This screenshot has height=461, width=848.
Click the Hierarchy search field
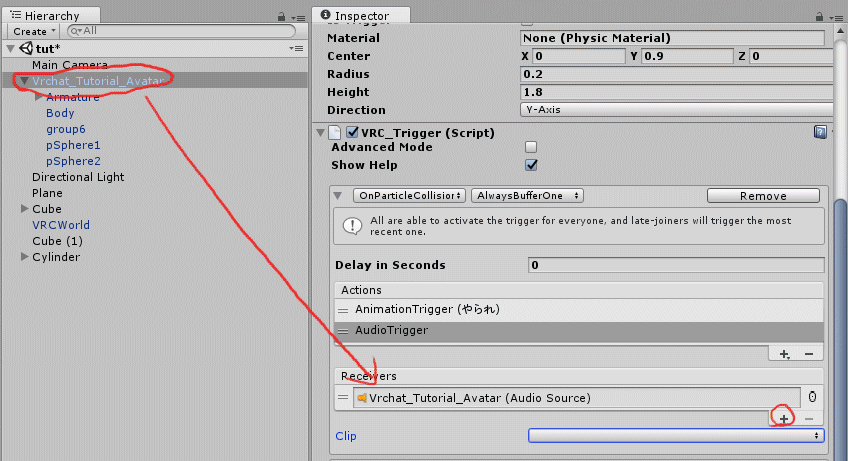[x=182, y=31]
